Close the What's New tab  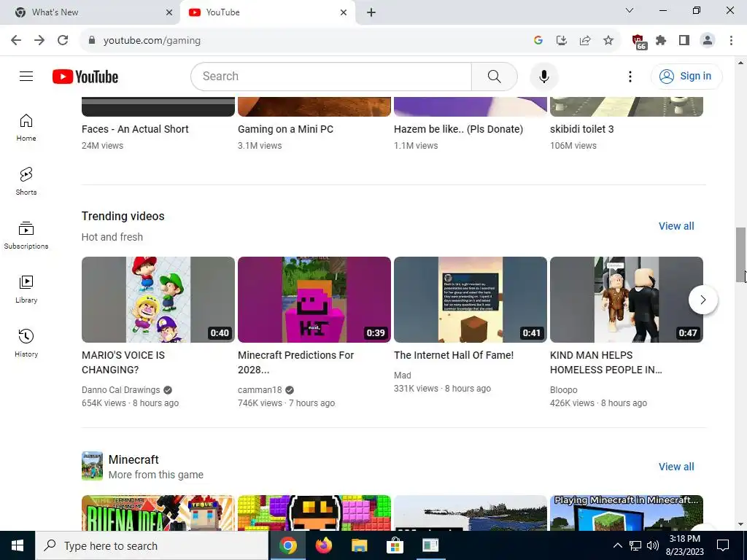coord(169,12)
